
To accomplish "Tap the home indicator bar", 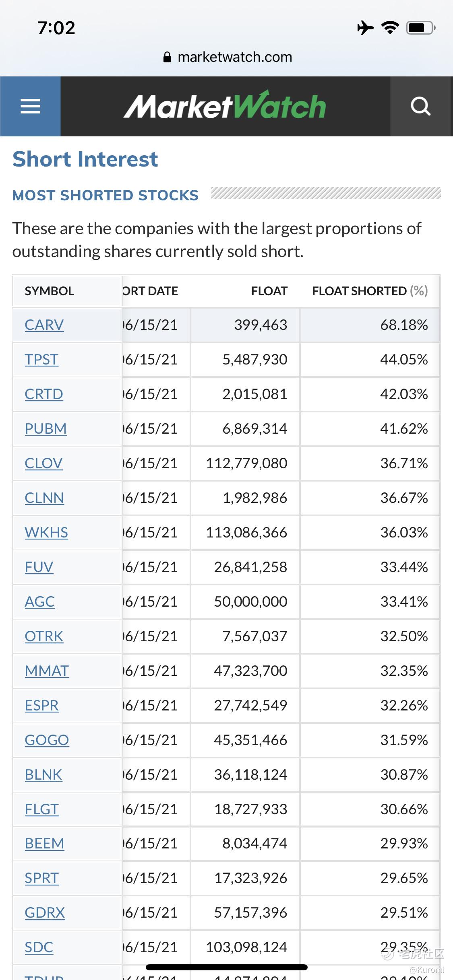I will click(227, 967).
